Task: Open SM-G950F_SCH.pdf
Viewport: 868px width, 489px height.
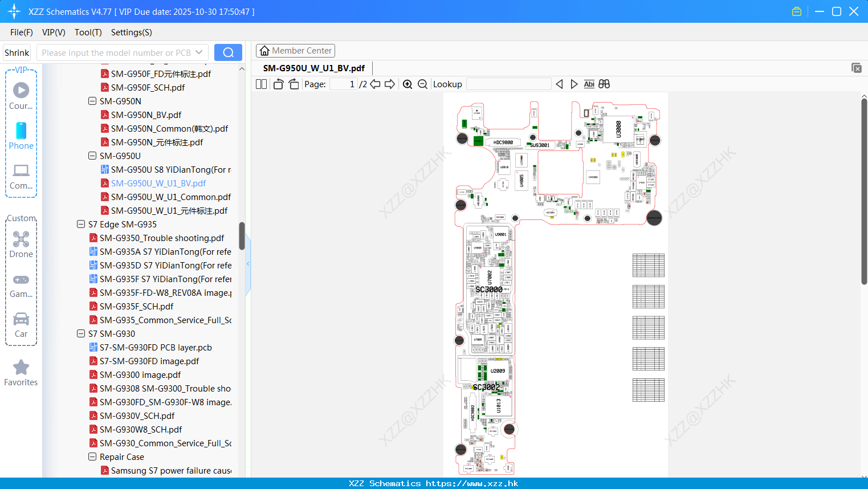Action: [x=148, y=87]
